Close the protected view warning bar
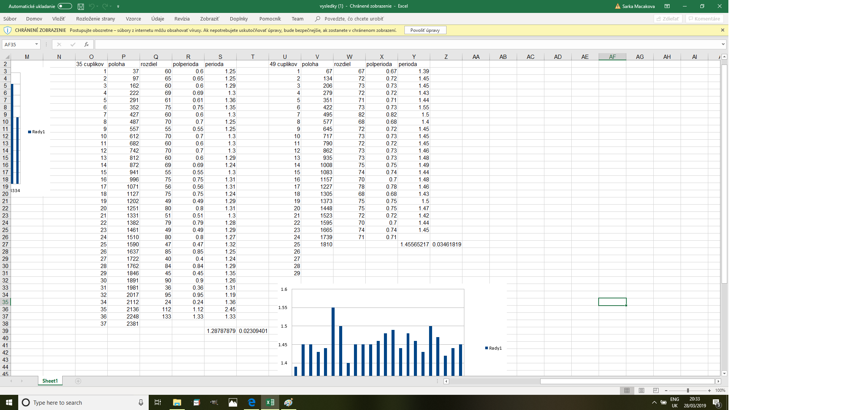The width and height of the screenshot is (868, 410). pyautogui.click(x=722, y=30)
